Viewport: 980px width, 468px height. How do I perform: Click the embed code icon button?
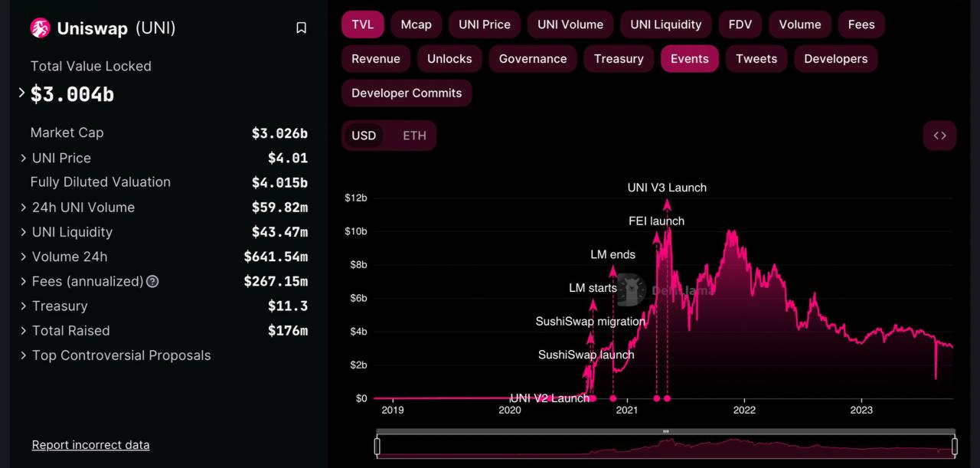(x=939, y=136)
